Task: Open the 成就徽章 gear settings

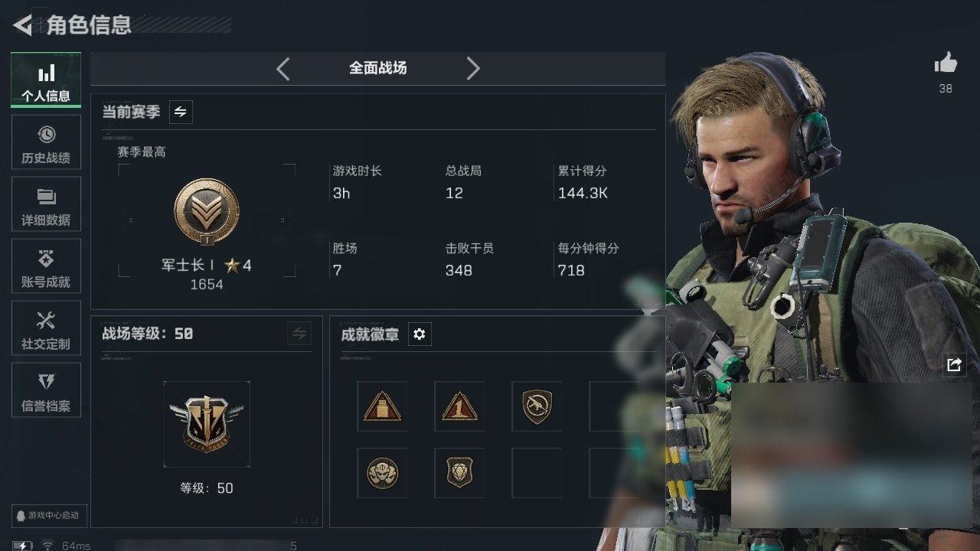Action: (x=420, y=334)
